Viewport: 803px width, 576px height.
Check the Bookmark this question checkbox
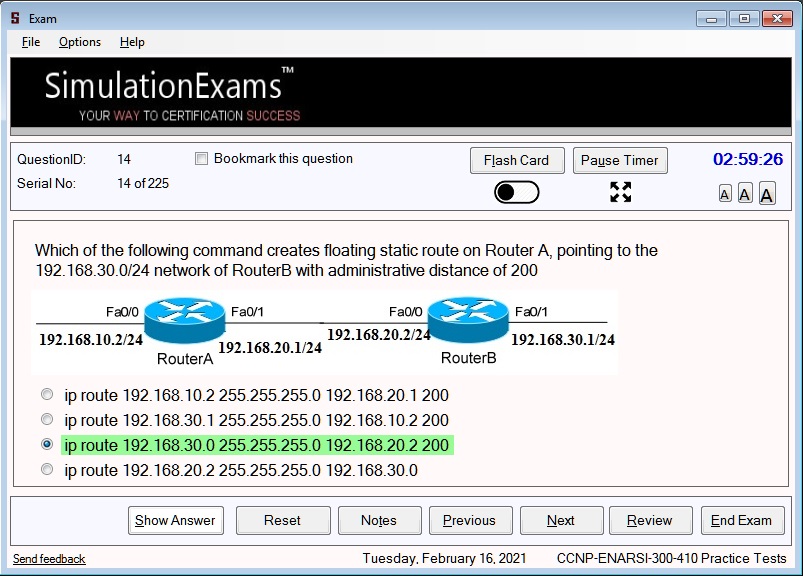click(x=201, y=159)
